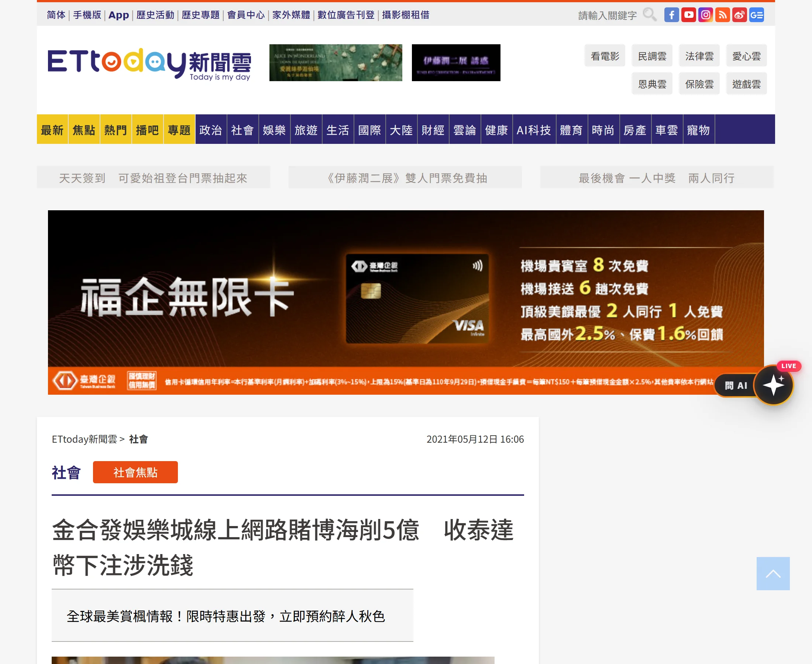Open the Google News icon
812x664 pixels.
757,15
